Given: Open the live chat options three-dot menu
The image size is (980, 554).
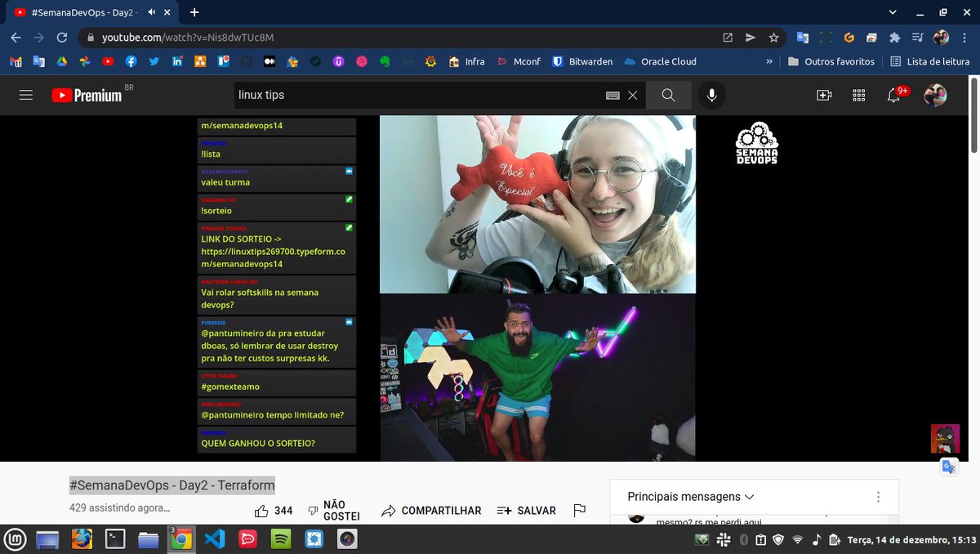Looking at the screenshot, I should 879,496.
